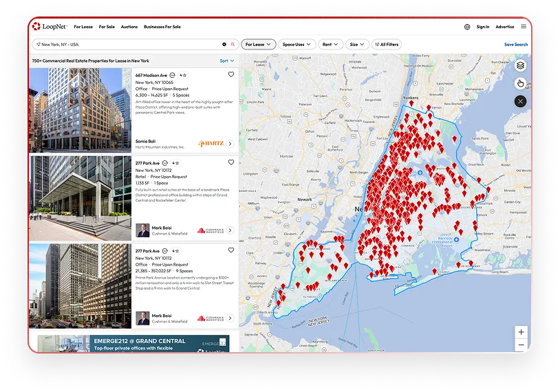Click the circle icon next to 667 Madison Ave
The width and height of the screenshot is (560, 392).
click(x=172, y=75)
